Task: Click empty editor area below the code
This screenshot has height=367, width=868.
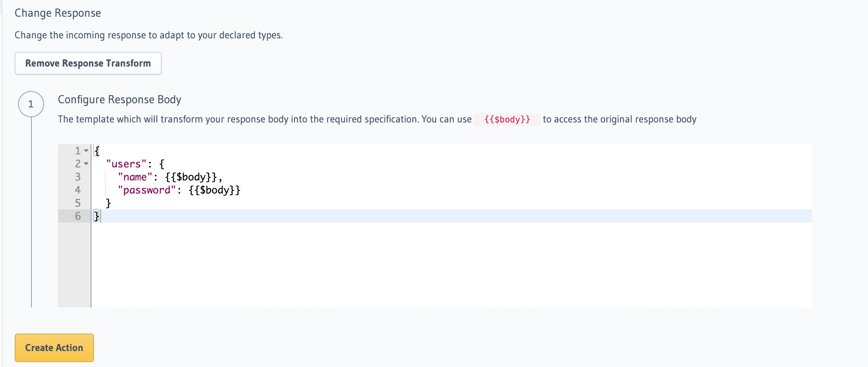Action: coord(408,265)
